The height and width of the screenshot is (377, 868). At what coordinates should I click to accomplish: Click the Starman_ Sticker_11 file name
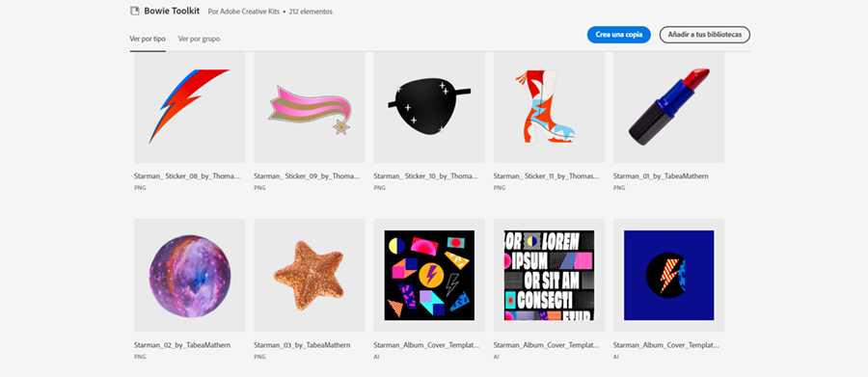pos(547,176)
